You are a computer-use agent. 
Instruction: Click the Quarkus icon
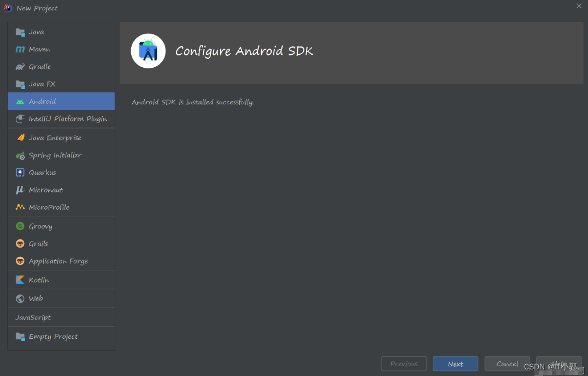20,173
